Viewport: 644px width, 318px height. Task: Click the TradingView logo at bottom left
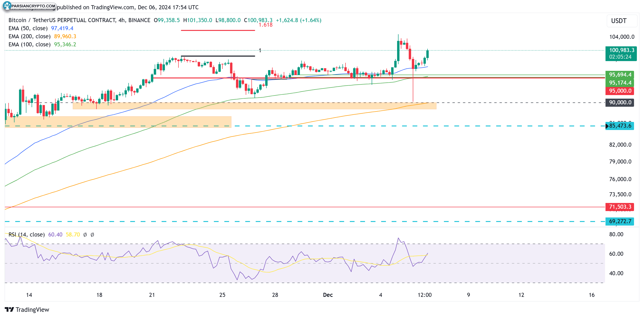(x=27, y=309)
